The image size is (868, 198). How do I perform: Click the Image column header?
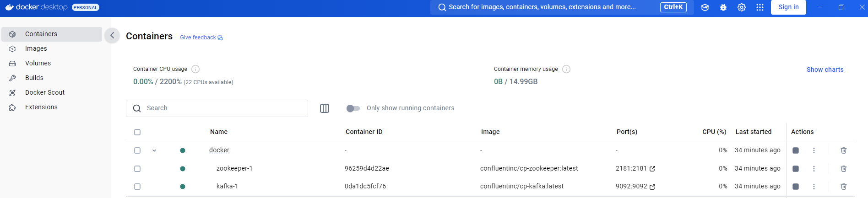pos(490,132)
